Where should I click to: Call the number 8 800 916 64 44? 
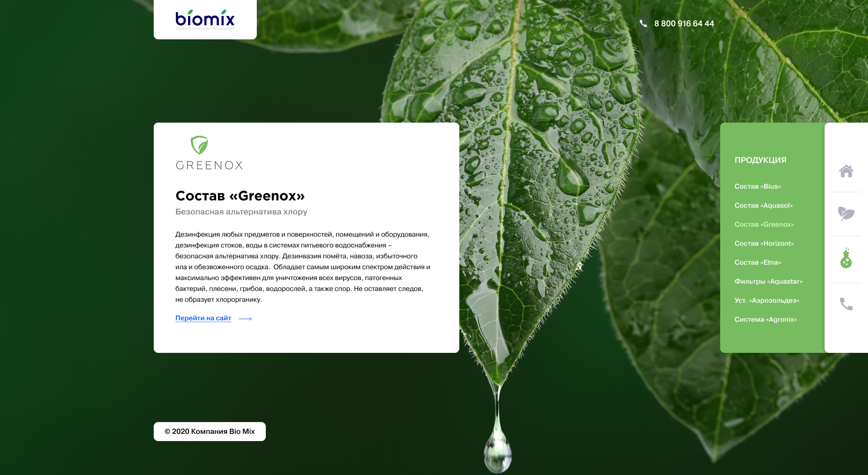point(684,24)
